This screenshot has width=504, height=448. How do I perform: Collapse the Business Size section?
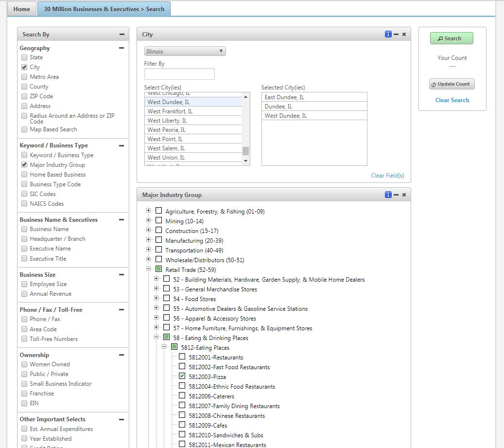[x=122, y=275]
